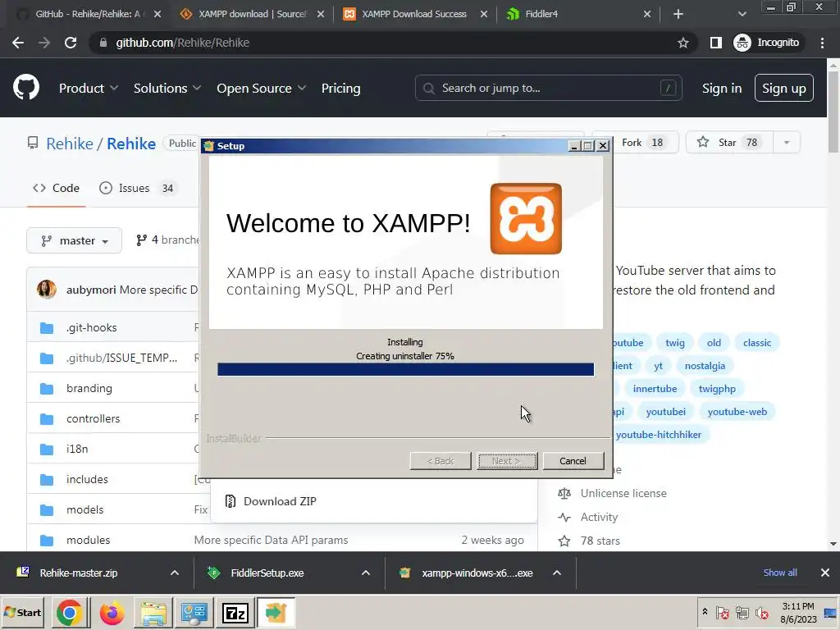Click GitHub search or jump to field
840x630 pixels.
click(548, 88)
